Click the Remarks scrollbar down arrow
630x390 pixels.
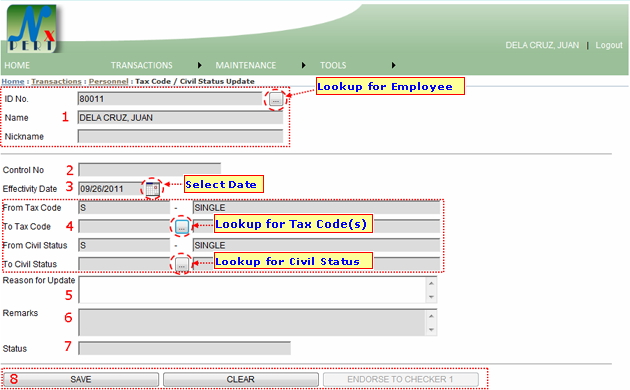click(431, 330)
